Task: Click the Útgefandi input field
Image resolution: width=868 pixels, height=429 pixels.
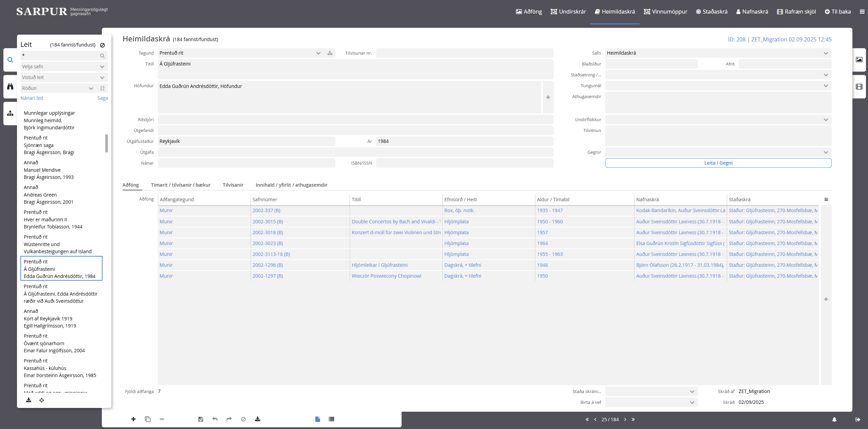Action: click(x=355, y=131)
